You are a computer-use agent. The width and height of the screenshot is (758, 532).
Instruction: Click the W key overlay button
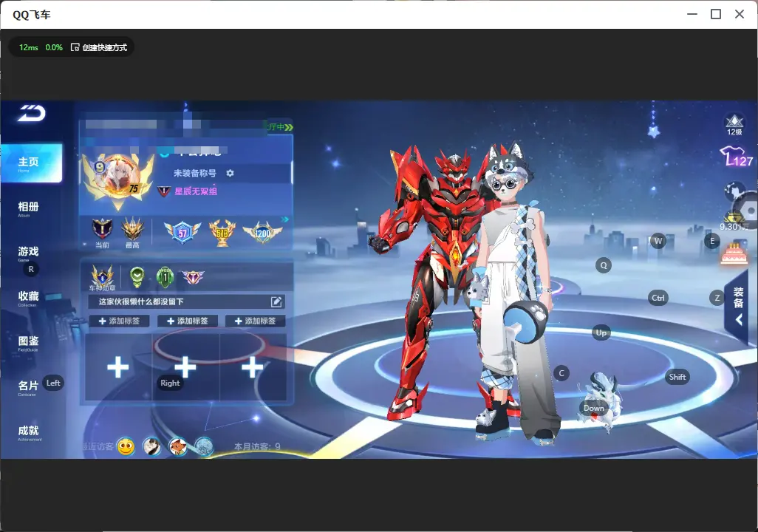click(x=658, y=240)
